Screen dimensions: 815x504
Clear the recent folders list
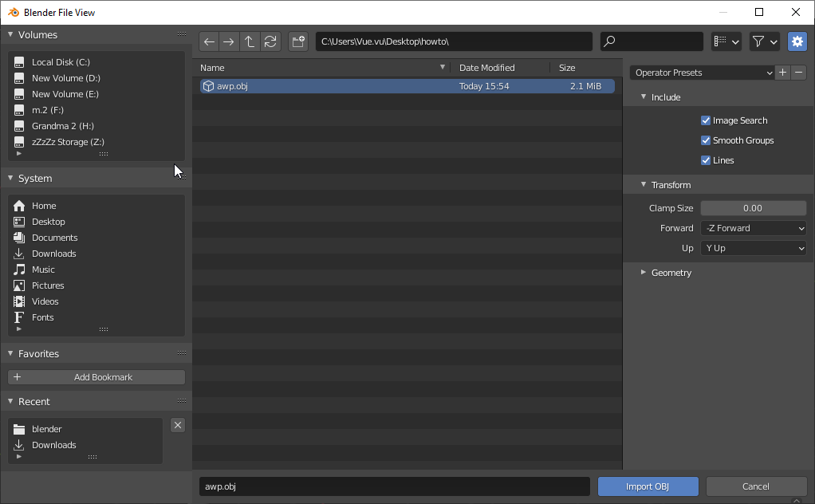(178, 426)
